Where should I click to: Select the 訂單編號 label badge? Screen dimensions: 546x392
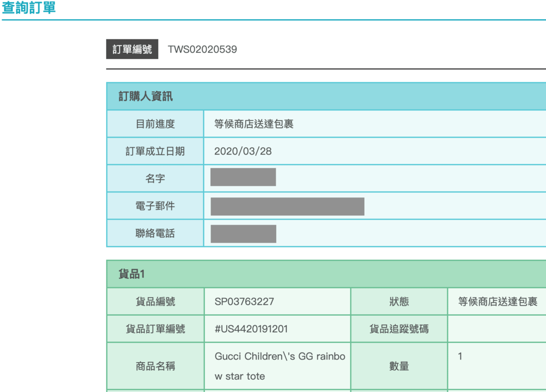[132, 49]
